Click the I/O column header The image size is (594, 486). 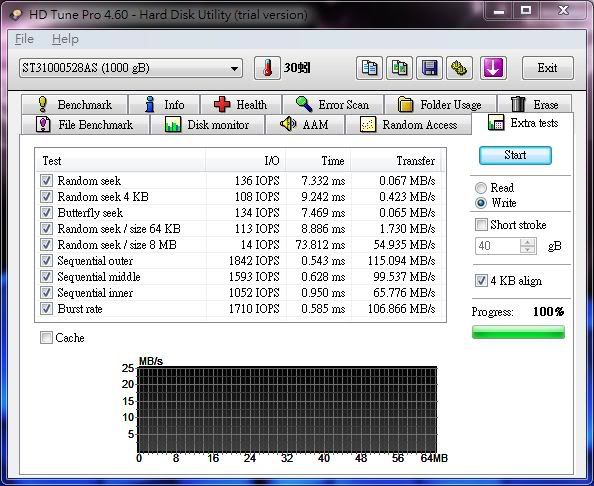coord(245,161)
